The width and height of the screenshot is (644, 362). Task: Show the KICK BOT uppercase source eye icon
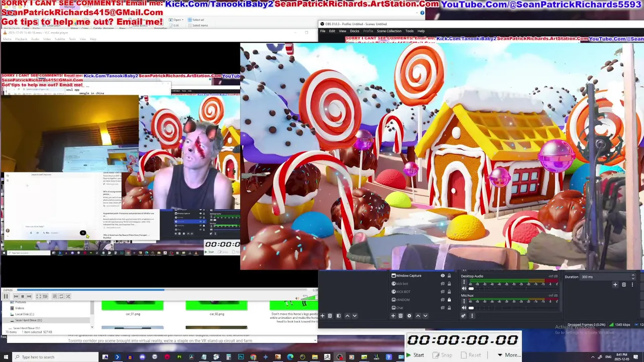point(443,292)
